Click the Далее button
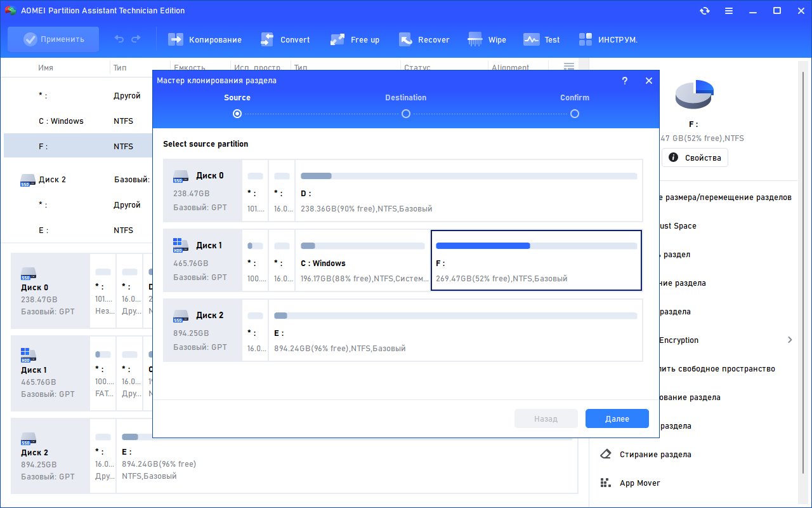 (x=617, y=418)
